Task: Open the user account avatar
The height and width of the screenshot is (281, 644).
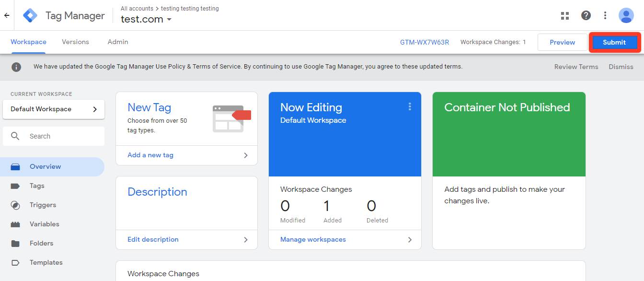Action: [626, 15]
